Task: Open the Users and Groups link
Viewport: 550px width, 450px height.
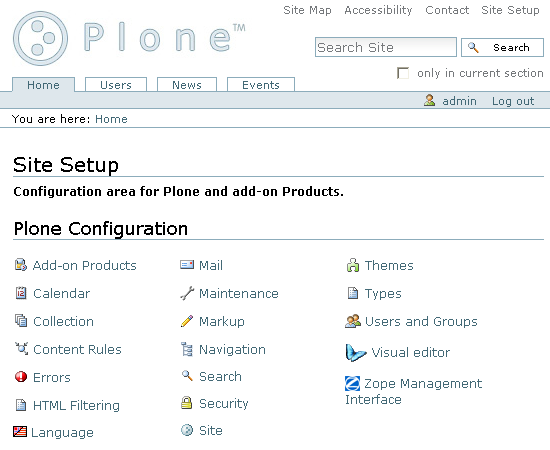Action: tap(421, 322)
